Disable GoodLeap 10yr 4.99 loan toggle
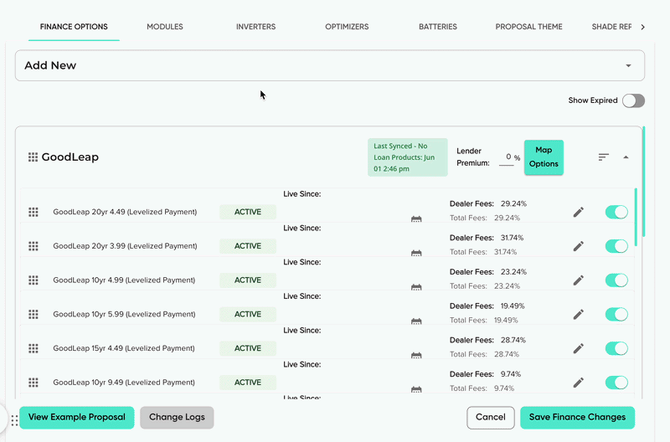Viewport: 670px width, 442px height. (x=617, y=280)
